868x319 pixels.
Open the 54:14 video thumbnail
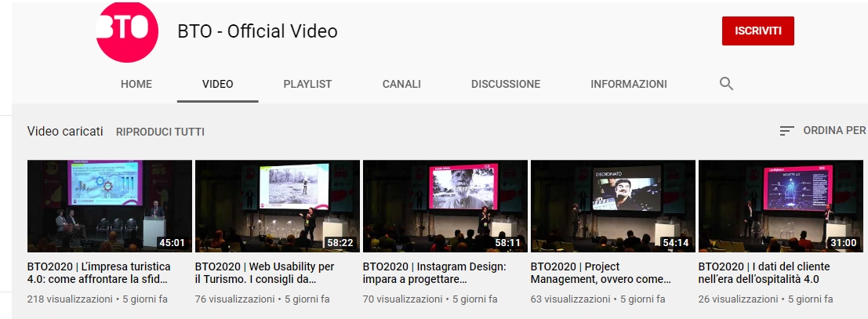(x=613, y=206)
